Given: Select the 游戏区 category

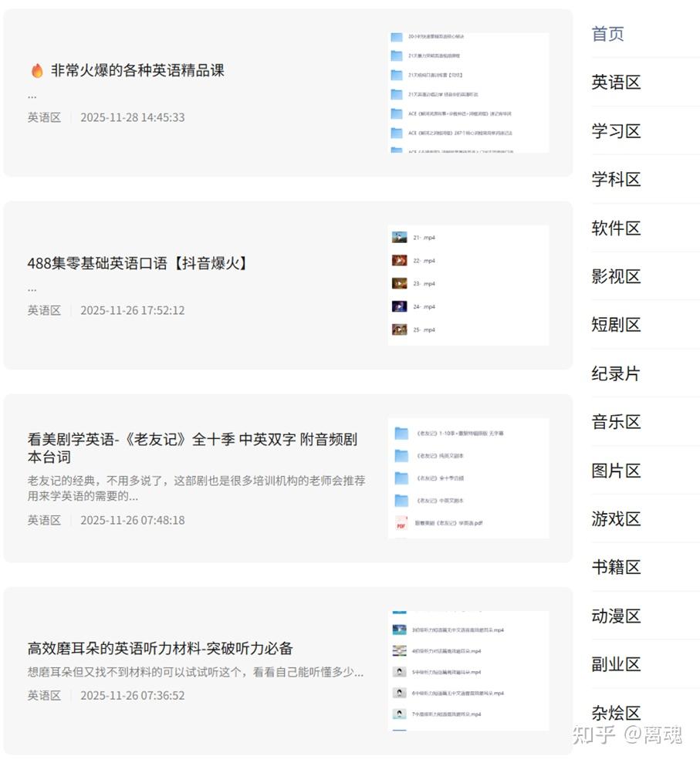Looking at the screenshot, I should (x=616, y=518).
